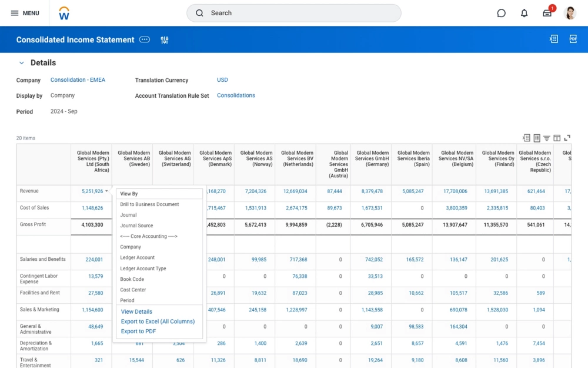Open related actions ellipsis beside report title
Image resolution: width=588 pixels, height=368 pixels.
coord(145,39)
